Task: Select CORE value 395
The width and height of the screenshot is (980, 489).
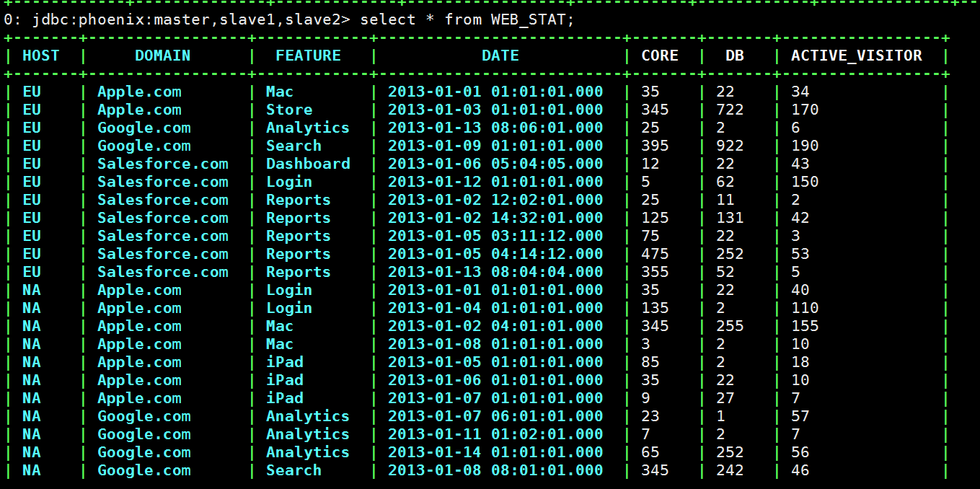Action: pos(655,146)
